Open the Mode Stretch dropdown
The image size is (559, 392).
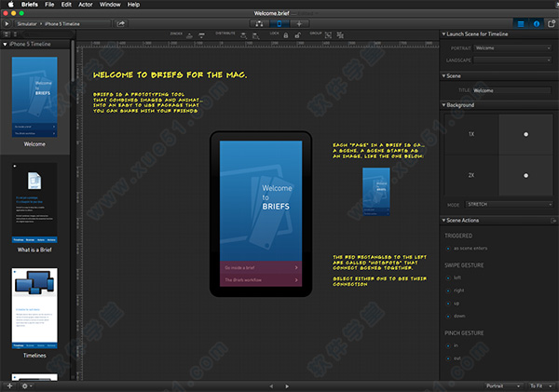(x=509, y=205)
